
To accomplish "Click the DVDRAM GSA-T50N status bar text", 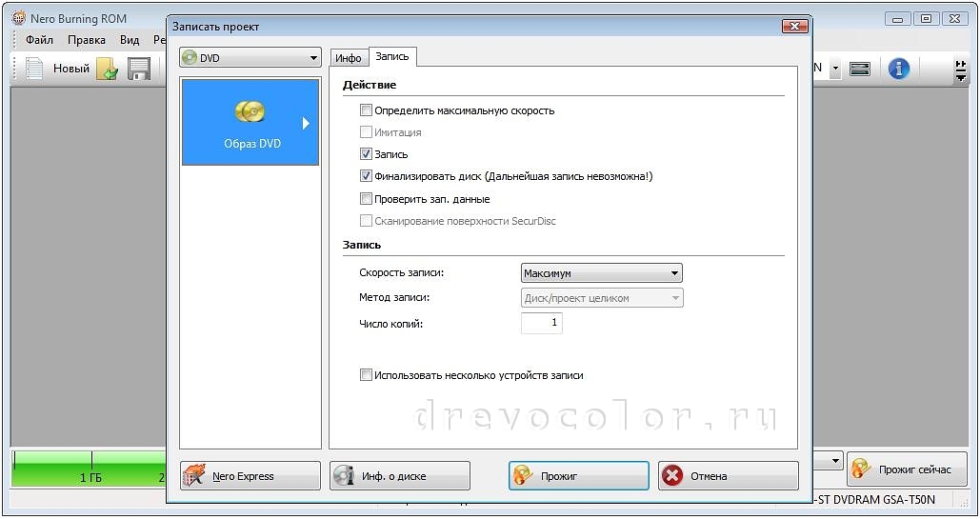I will pyautogui.click(x=875, y=499).
